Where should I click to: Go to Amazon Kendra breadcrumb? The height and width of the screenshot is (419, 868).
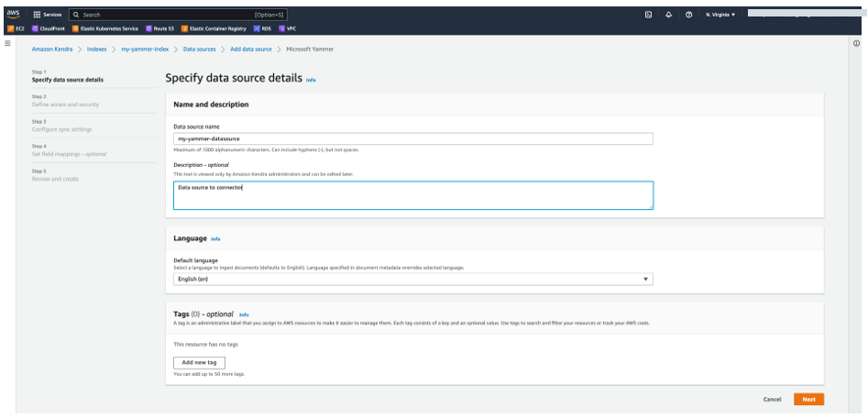[52, 50]
